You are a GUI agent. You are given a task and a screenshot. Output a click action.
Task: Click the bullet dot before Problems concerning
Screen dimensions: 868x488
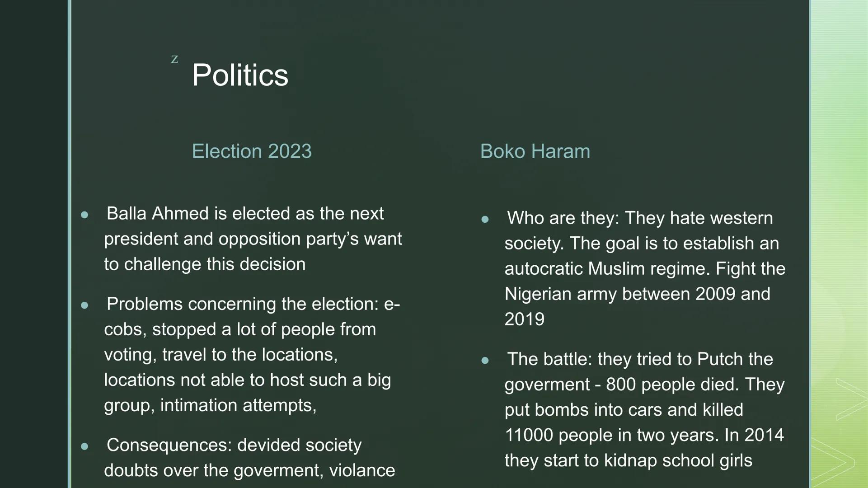84,305
